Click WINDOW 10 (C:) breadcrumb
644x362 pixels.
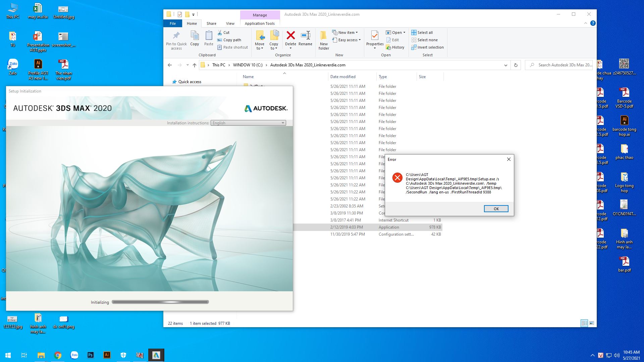click(248, 65)
